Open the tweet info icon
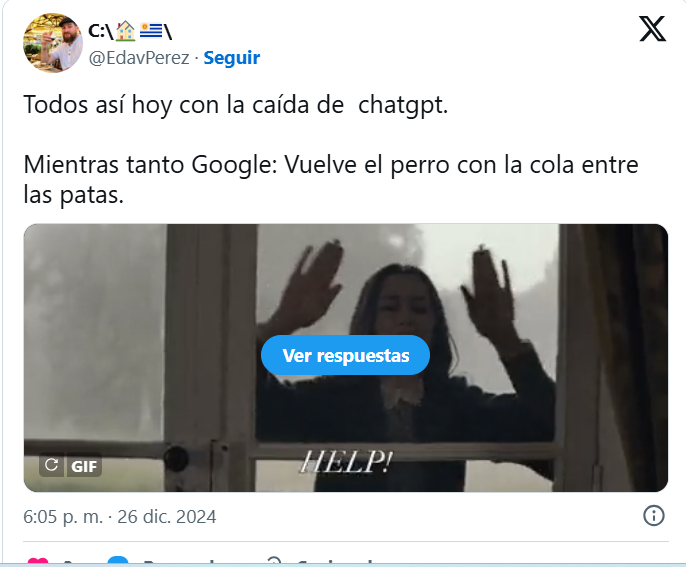The height and width of the screenshot is (567, 686). coord(654,516)
